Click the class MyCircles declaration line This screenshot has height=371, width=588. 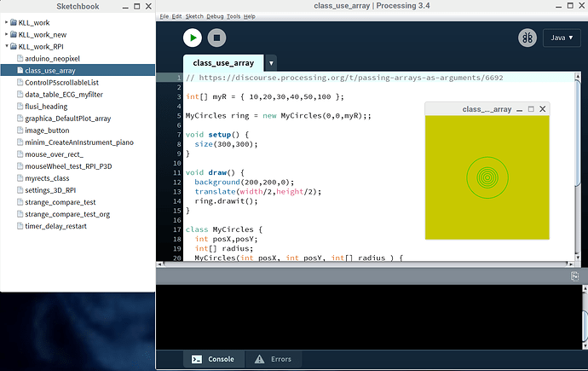(224, 229)
